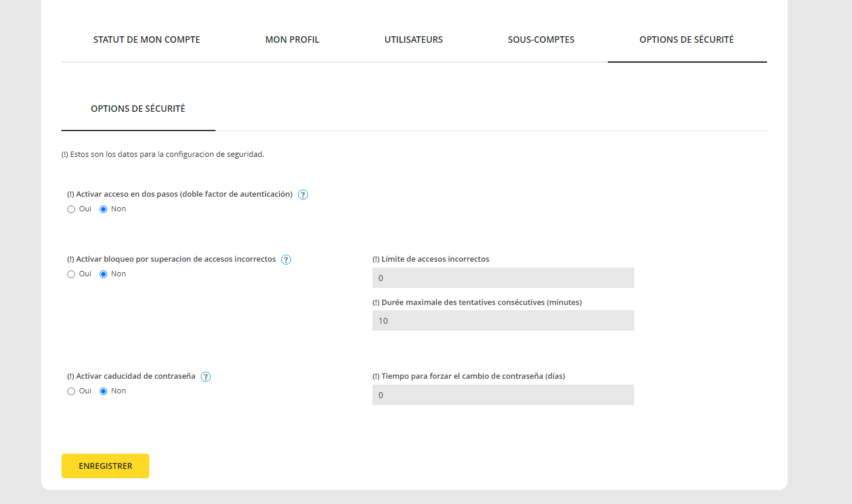The height and width of the screenshot is (504, 852).
Task: Select the Options de sécurité top tab
Action: coord(686,40)
